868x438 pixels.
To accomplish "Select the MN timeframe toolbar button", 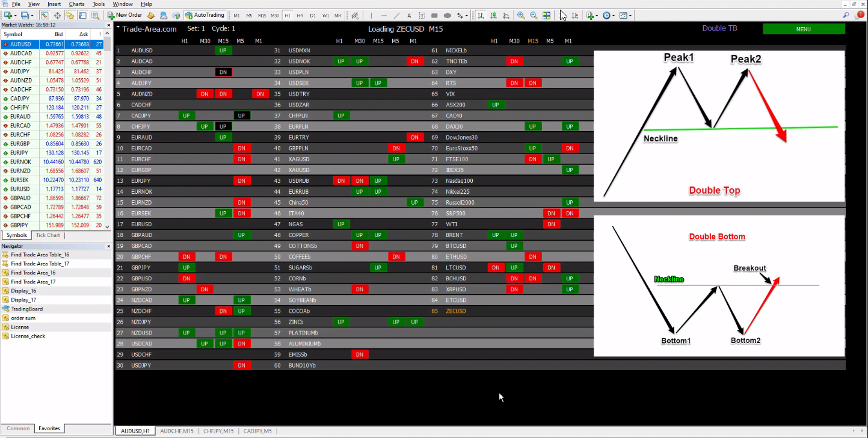I will click(x=338, y=15).
